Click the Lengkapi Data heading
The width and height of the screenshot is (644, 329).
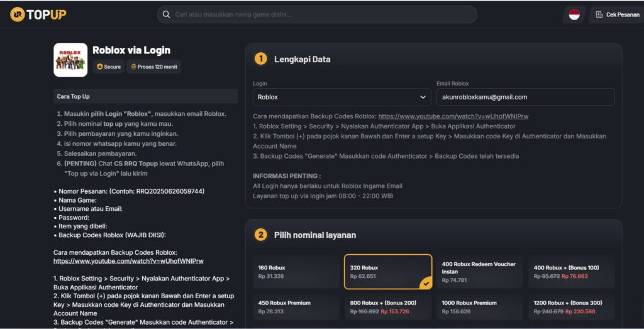click(x=303, y=59)
